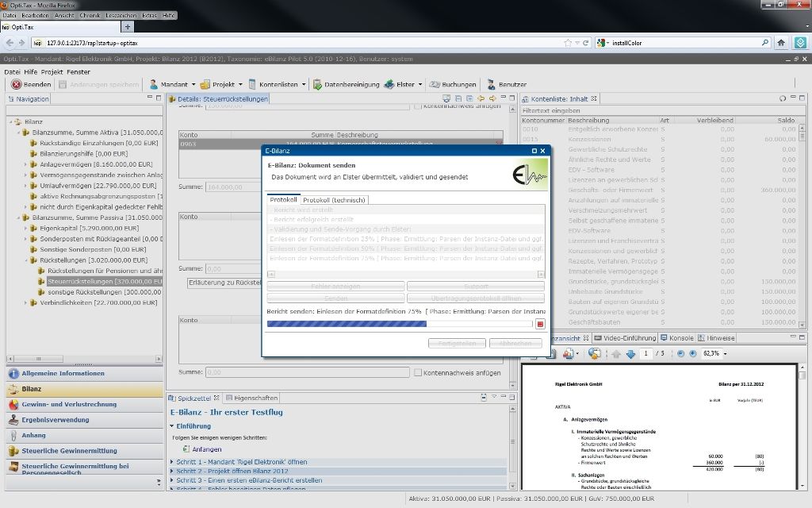Open the Elster dropdown arrow

[420, 84]
